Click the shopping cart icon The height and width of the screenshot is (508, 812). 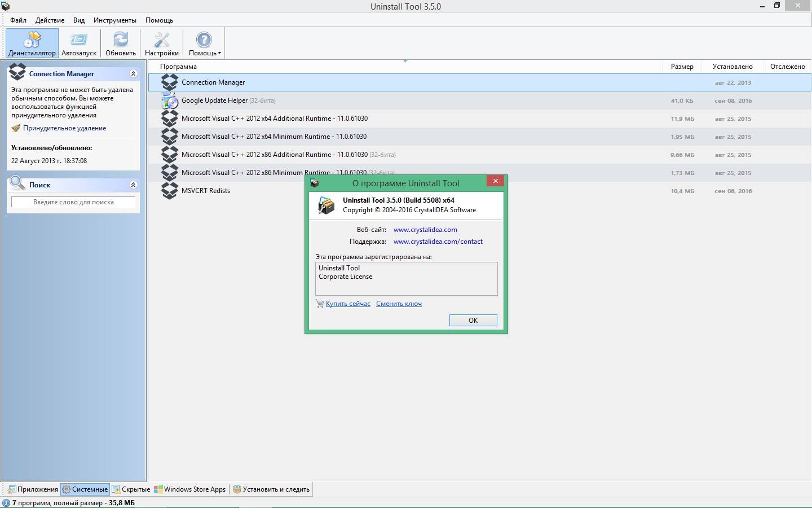click(320, 304)
